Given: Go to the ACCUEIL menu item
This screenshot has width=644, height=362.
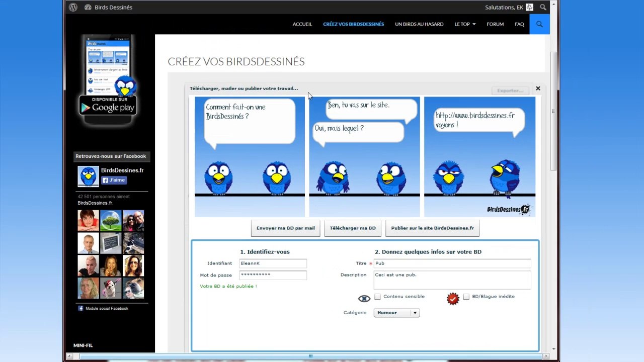Looking at the screenshot, I should click(x=302, y=24).
